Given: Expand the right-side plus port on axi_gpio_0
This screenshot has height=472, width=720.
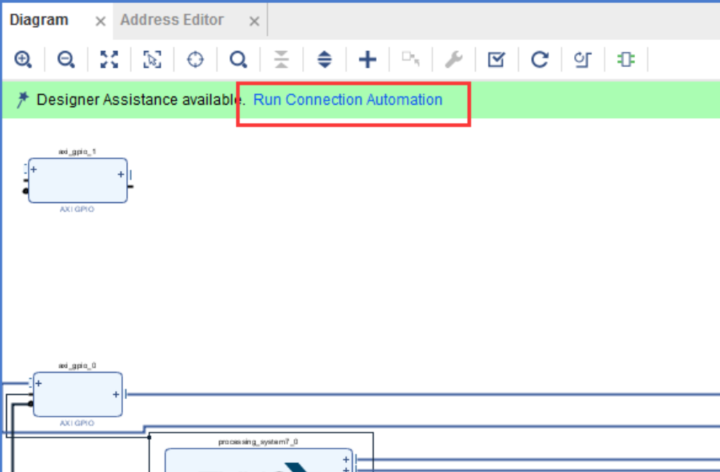Looking at the screenshot, I should coord(116,394).
